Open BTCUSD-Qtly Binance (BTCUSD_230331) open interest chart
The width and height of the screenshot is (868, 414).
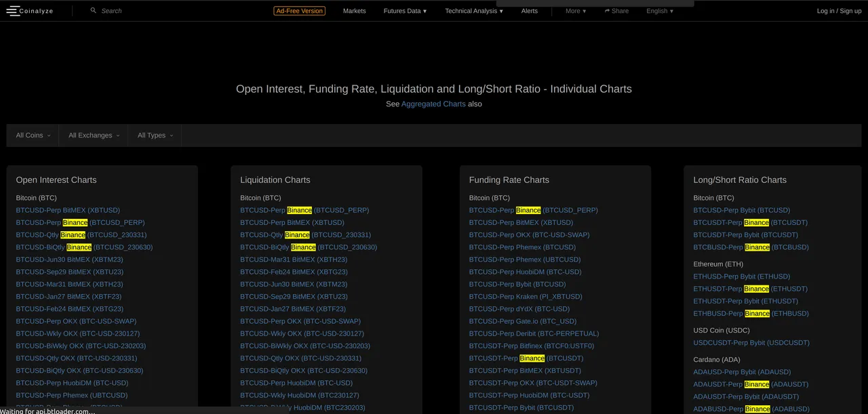click(81, 234)
